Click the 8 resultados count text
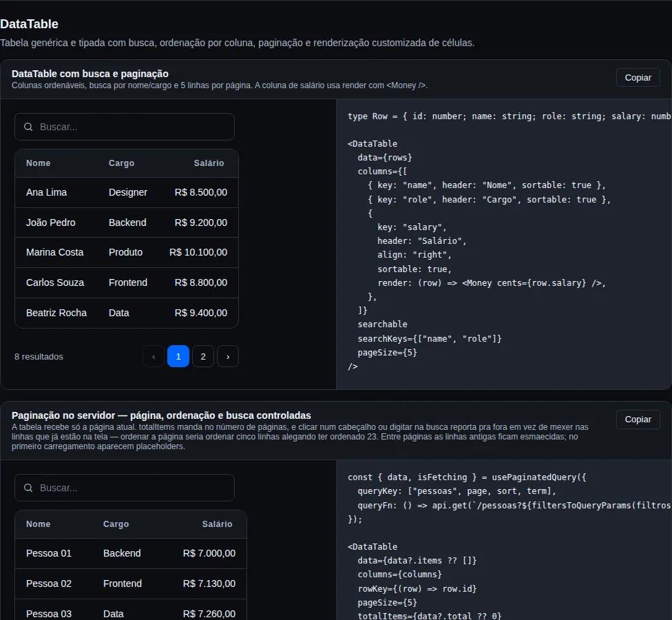 click(x=39, y=357)
